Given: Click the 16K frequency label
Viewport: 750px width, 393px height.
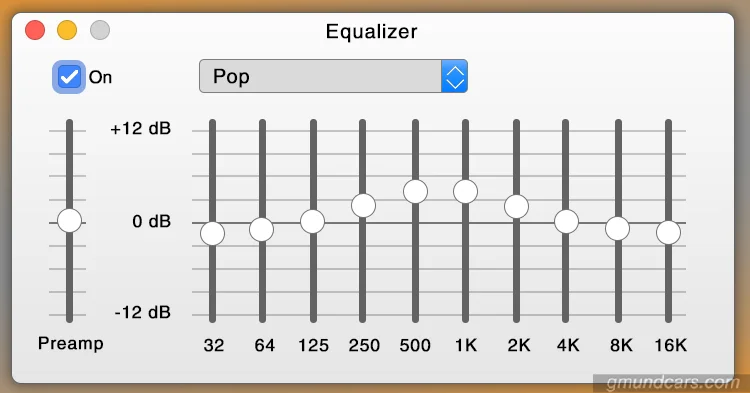Looking at the screenshot, I should [671, 345].
